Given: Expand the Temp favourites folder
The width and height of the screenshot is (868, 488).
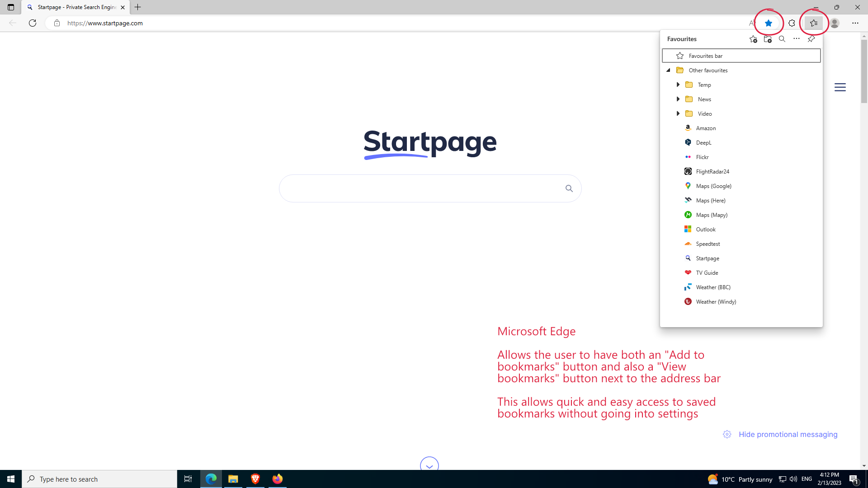Looking at the screenshot, I should [x=678, y=84].
